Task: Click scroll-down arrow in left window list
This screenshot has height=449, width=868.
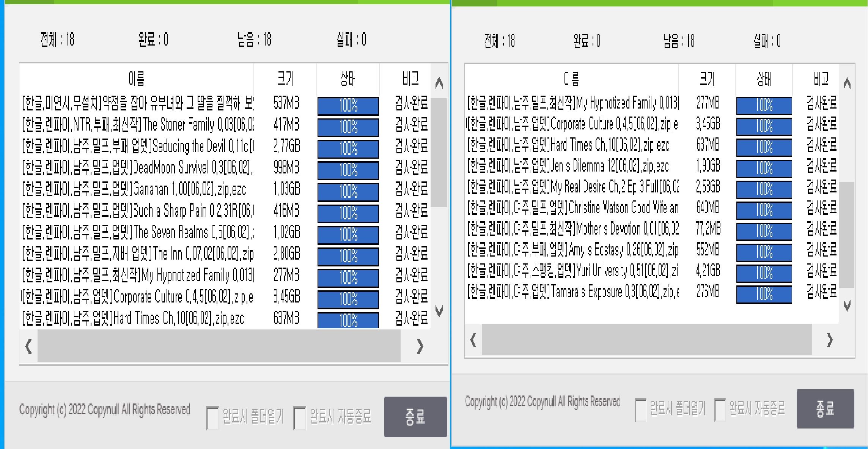Action: pos(439,311)
